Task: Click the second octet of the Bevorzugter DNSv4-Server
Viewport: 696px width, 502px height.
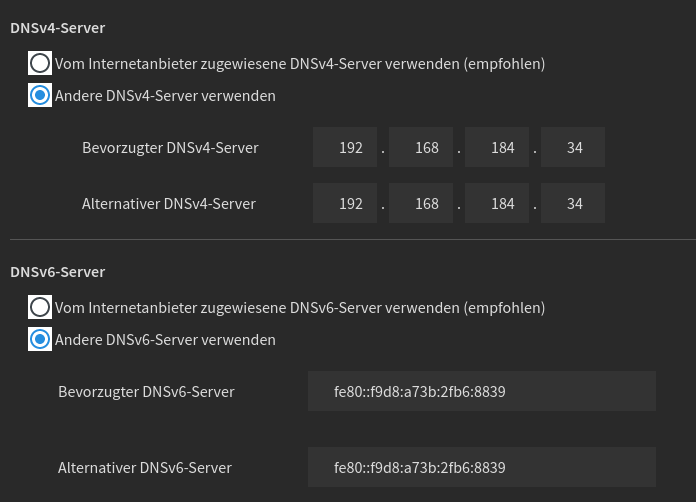Action: pos(421,147)
